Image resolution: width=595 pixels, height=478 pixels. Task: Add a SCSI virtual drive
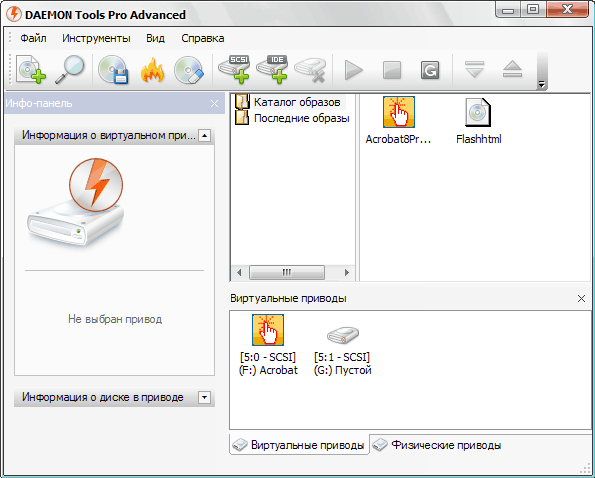(234, 69)
